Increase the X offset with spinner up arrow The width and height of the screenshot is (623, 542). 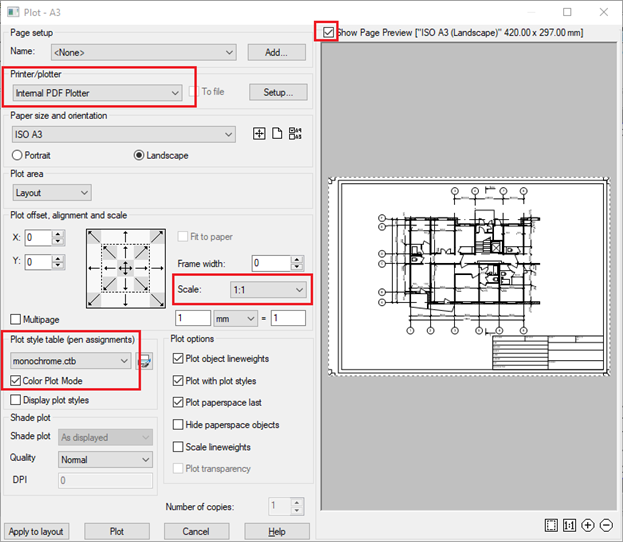click(58, 234)
